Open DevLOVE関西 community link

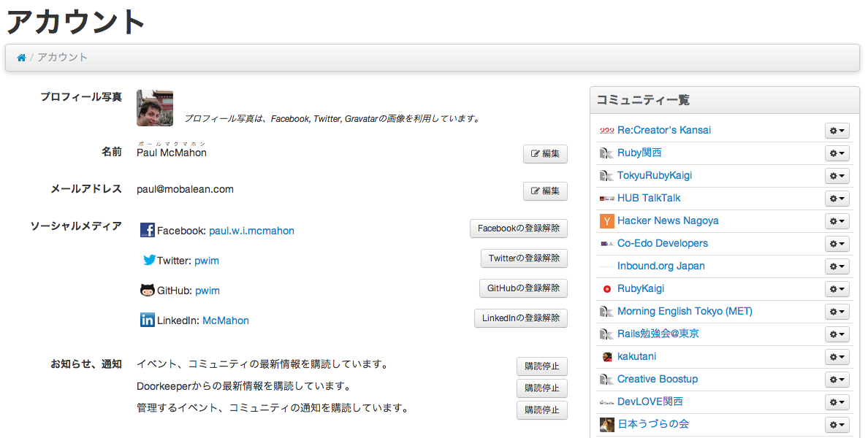pyautogui.click(x=650, y=402)
